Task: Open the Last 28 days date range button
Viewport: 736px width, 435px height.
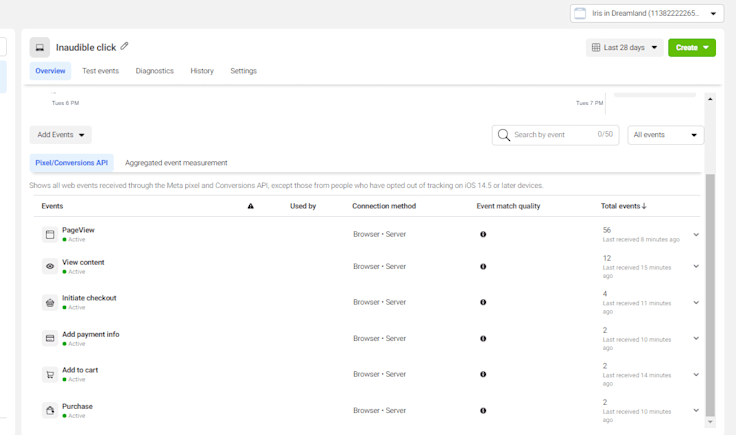Action: 624,47
